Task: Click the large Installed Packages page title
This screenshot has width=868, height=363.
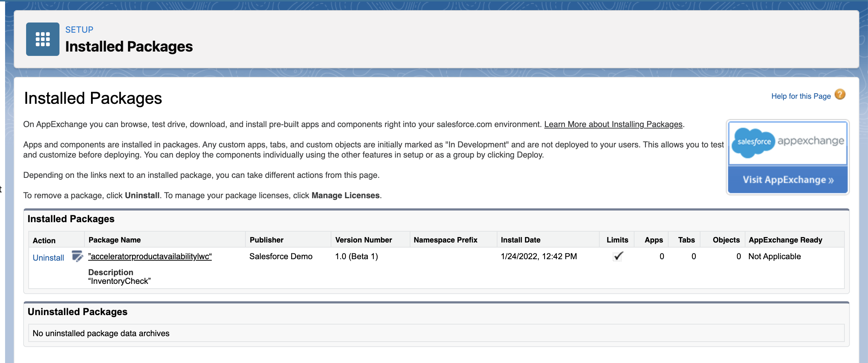Action: [x=93, y=98]
